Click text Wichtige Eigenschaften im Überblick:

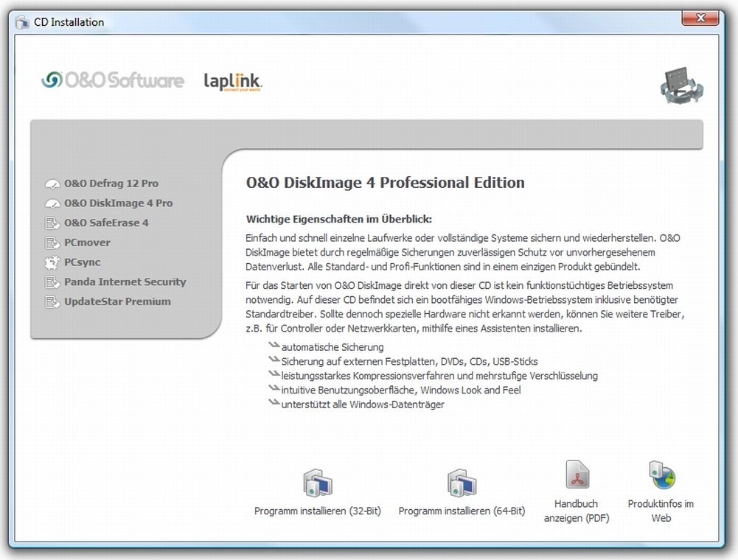pyautogui.click(x=339, y=220)
